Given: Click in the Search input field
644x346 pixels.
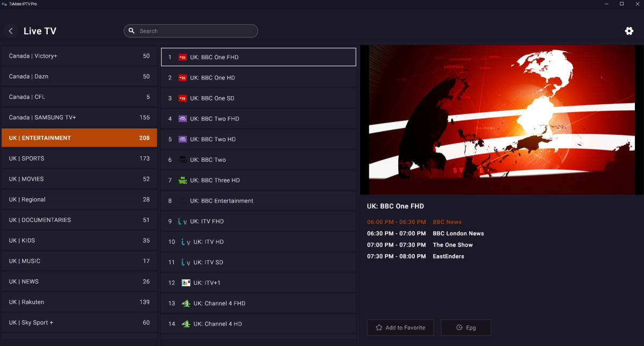Looking at the screenshot, I should (x=196, y=31).
